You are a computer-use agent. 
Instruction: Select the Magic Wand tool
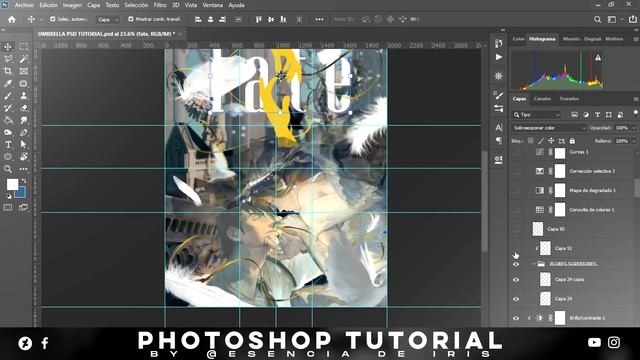24,59
